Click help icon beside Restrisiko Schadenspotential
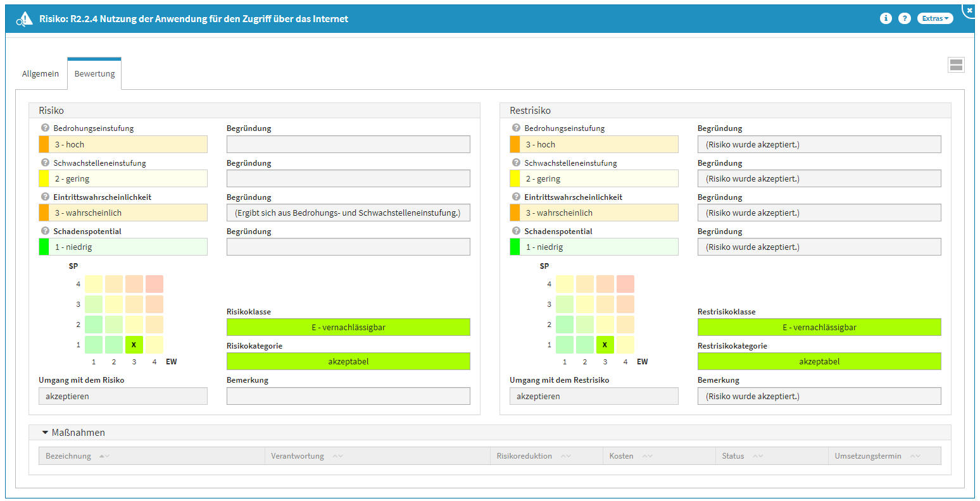Viewport: 980px width, 501px height. click(516, 231)
